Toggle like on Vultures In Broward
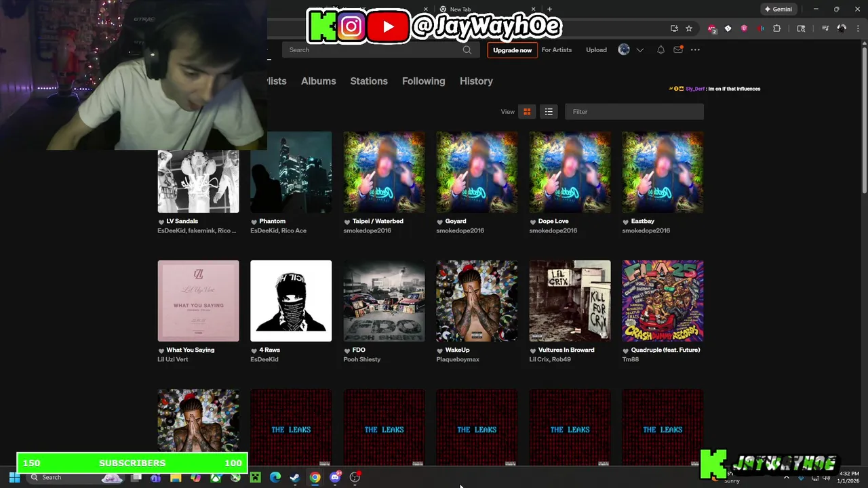 click(x=533, y=350)
